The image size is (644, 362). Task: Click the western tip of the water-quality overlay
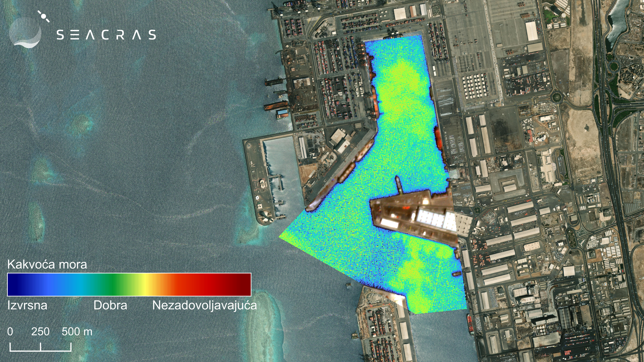(x=282, y=236)
